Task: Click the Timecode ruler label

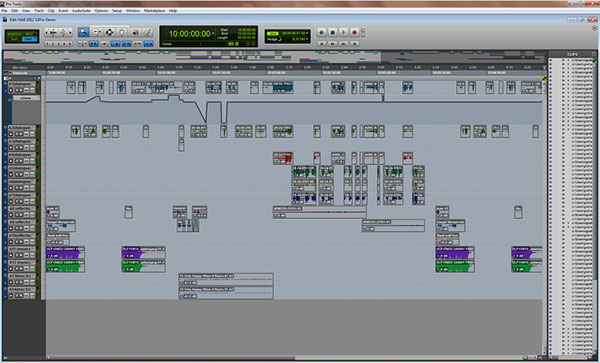Action: point(20,73)
